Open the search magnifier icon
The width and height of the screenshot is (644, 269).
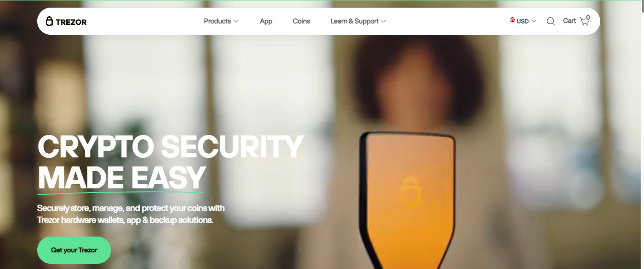tap(551, 21)
